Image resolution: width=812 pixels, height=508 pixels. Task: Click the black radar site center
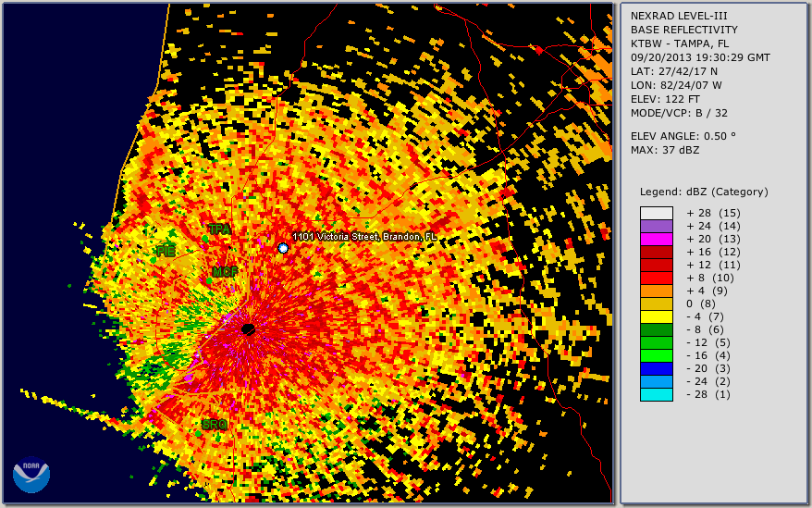(x=249, y=329)
